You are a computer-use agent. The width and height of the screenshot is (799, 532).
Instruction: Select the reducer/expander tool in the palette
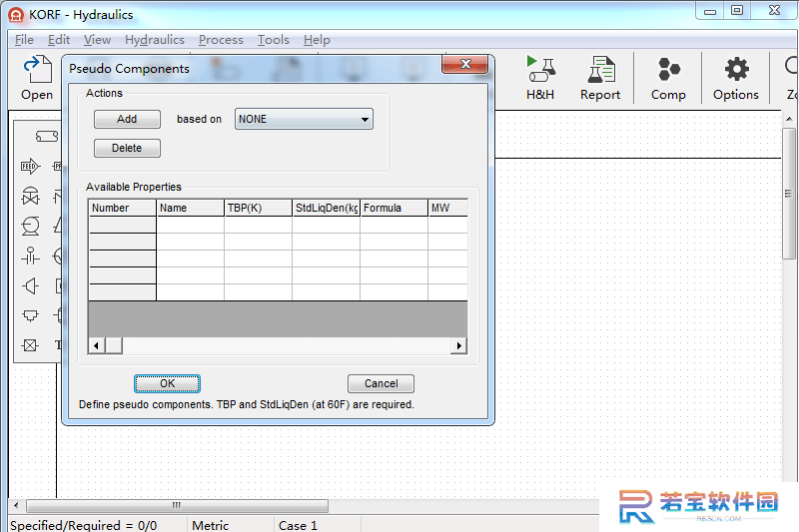[30, 285]
